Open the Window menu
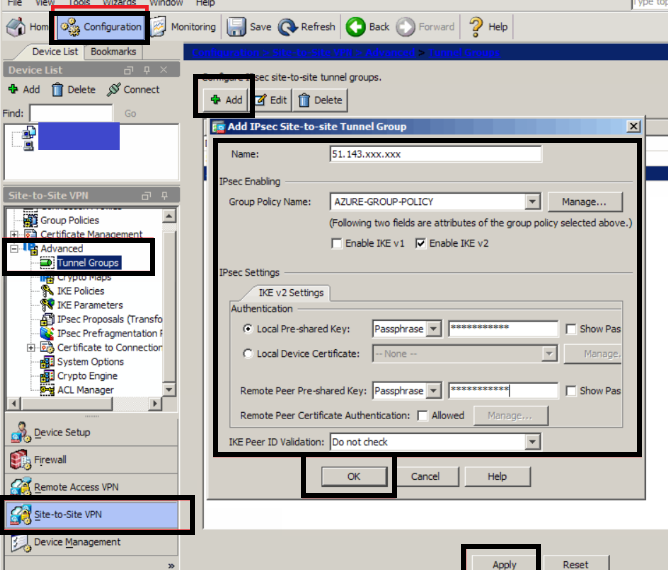 [166, 3]
